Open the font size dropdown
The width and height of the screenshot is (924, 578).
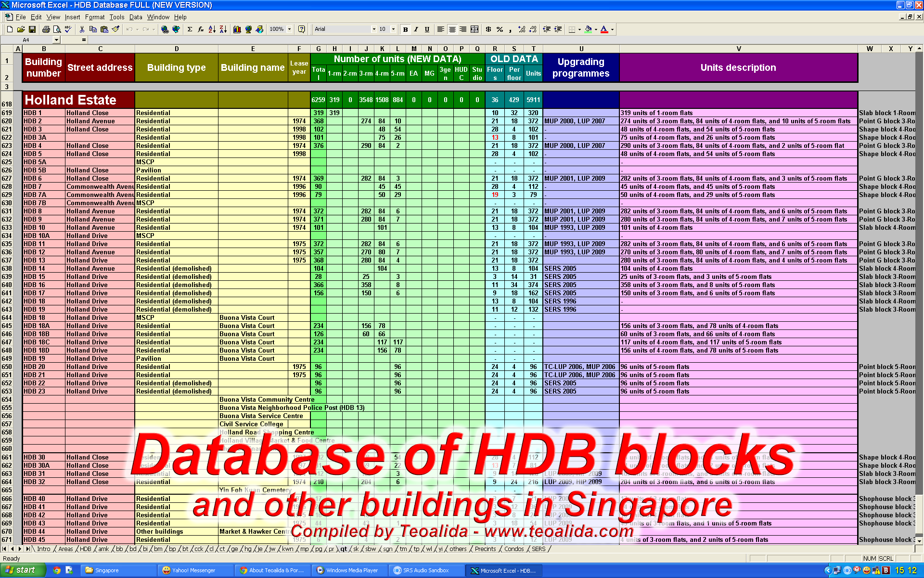(x=393, y=29)
